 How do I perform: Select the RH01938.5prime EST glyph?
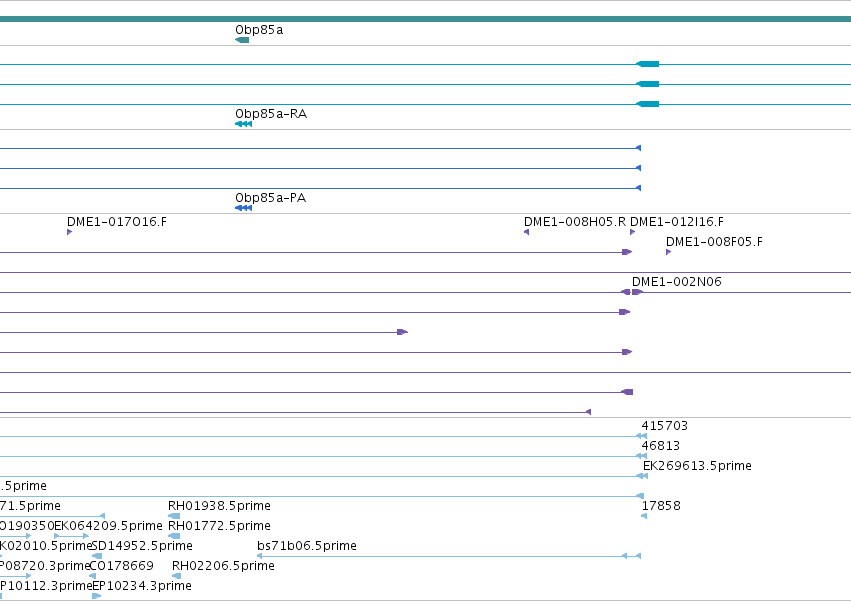(x=174, y=516)
